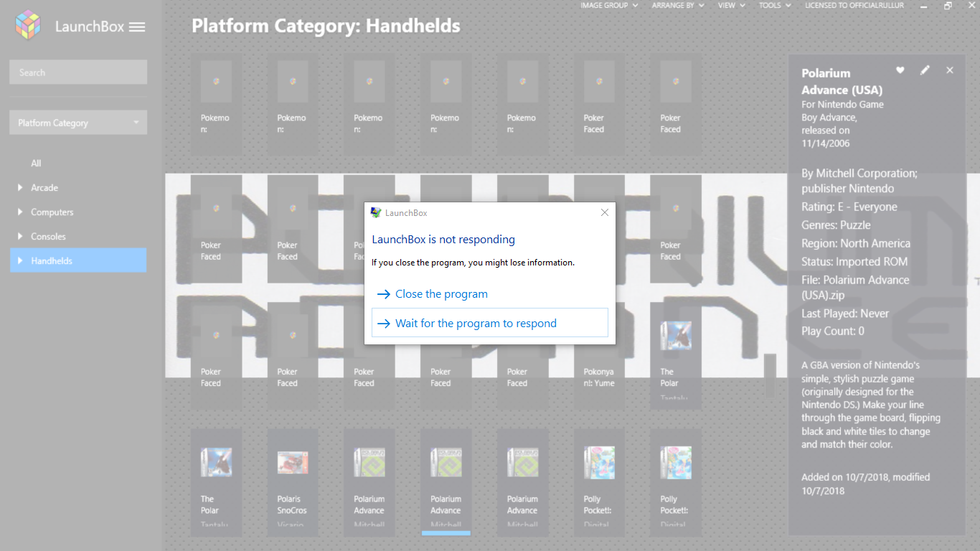The width and height of the screenshot is (980, 551).
Task: Close the Polarium Advance details panel
Action: (950, 70)
